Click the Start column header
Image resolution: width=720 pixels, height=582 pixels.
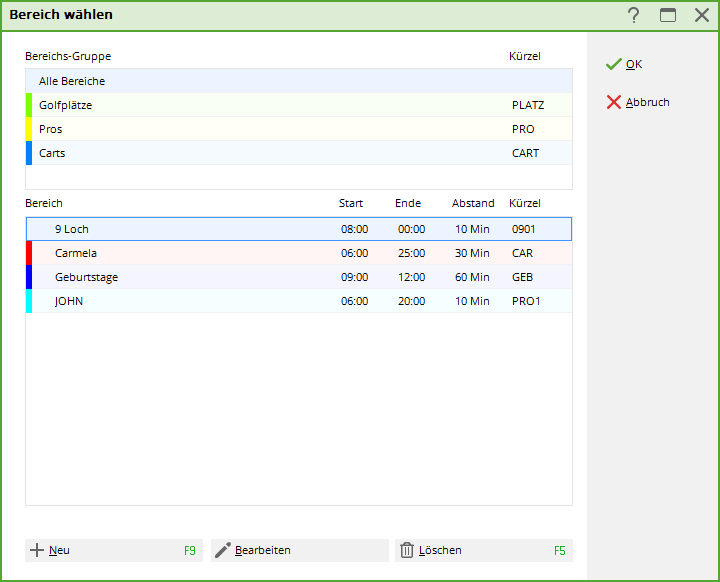coord(351,203)
